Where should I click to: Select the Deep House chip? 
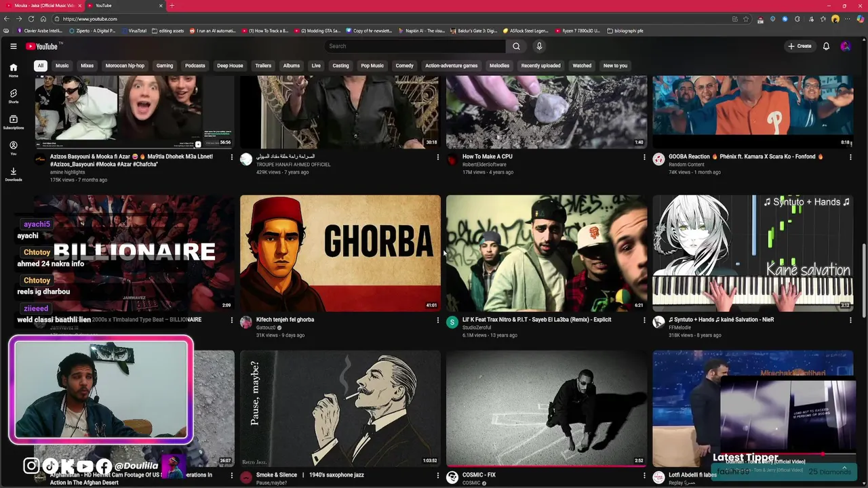tap(230, 66)
